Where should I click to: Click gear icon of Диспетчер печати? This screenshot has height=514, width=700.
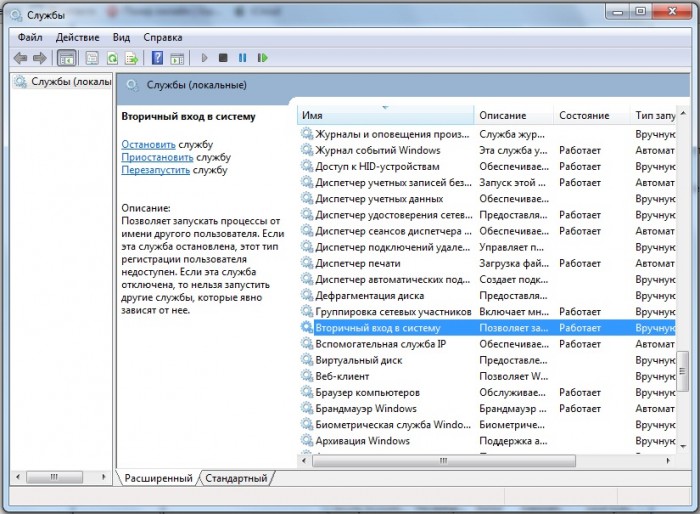(307, 263)
